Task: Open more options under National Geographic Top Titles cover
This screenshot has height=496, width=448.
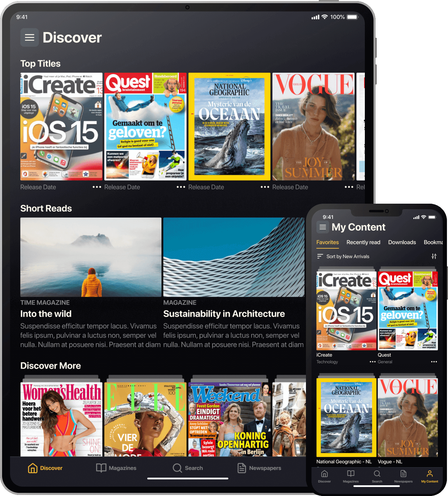Action: [x=265, y=187]
